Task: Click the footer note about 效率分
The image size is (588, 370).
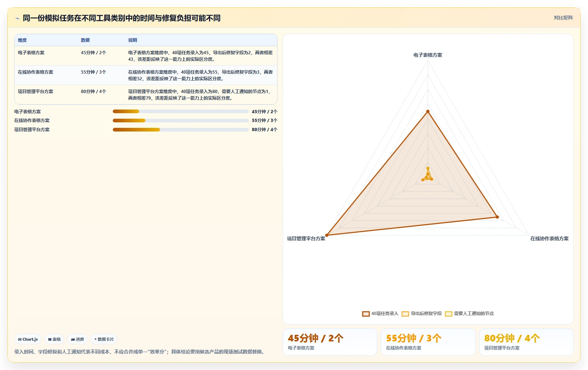Action: pos(139,352)
